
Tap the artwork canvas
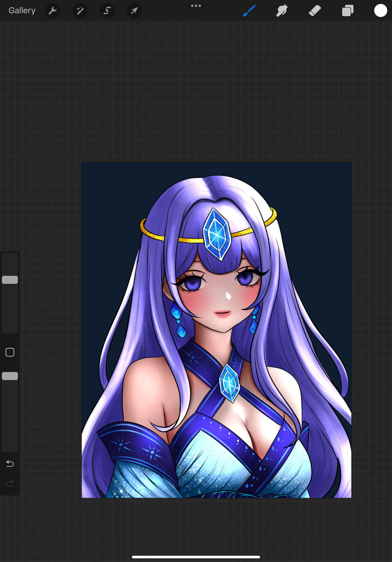tap(216, 330)
